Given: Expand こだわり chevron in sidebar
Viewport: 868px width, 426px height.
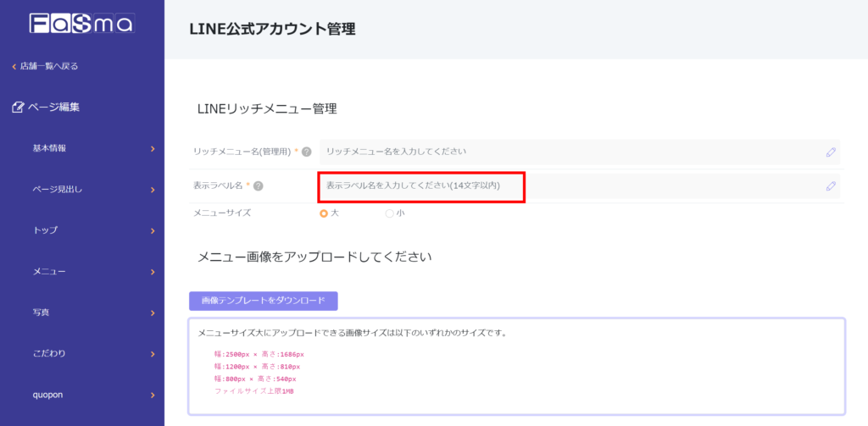Looking at the screenshot, I should point(153,353).
